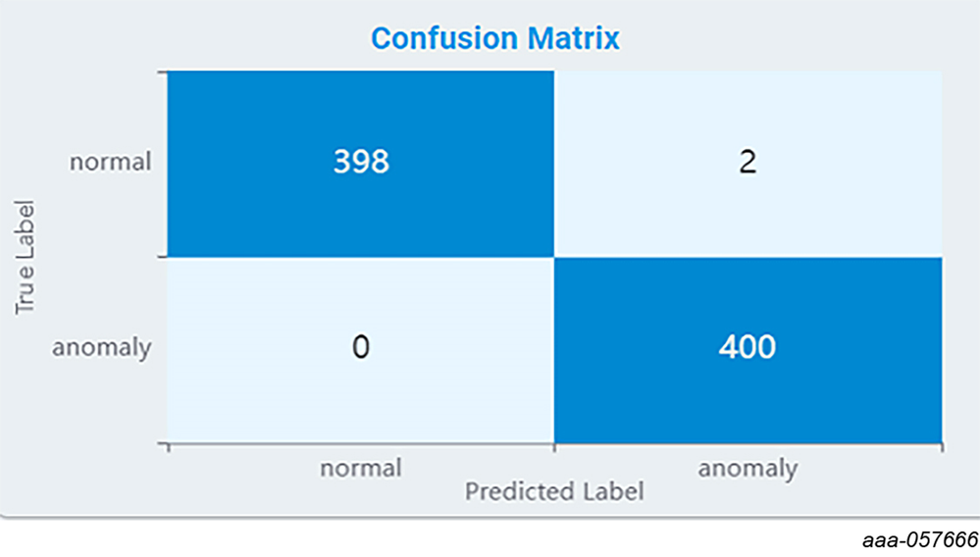The image size is (980, 557).
Task: Click the "normal" row label on the vertical axis
Action: 110,162
